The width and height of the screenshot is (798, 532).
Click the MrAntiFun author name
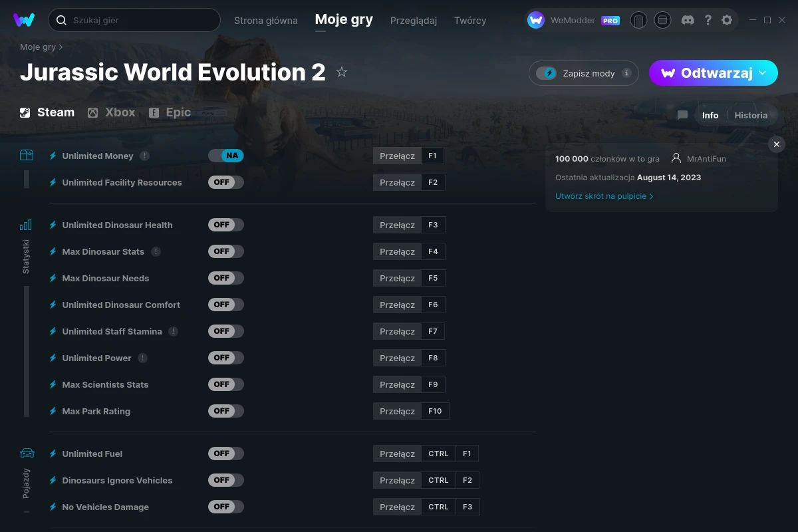coord(706,159)
